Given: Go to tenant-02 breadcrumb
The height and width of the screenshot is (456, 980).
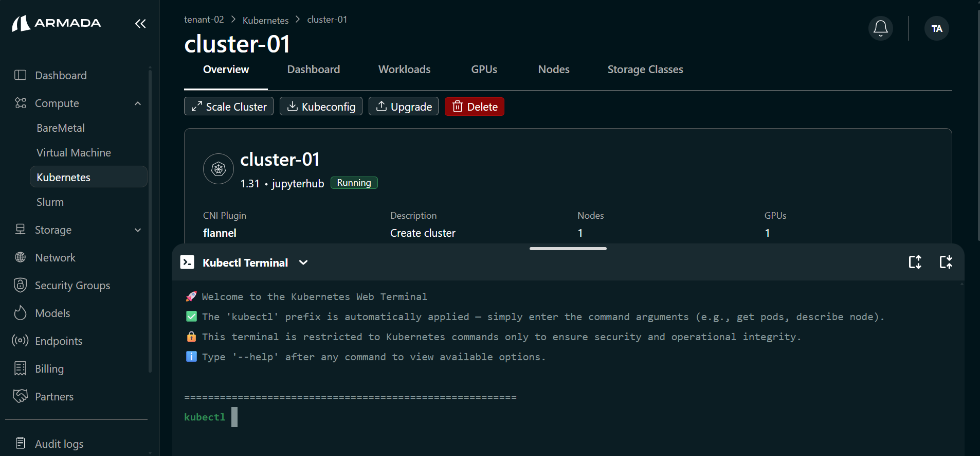Looking at the screenshot, I should coord(204,20).
